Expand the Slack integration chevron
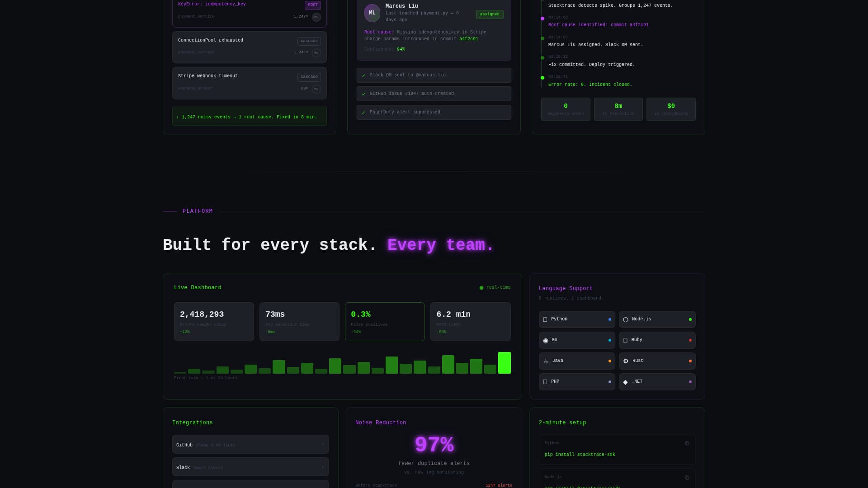The height and width of the screenshot is (488, 868). pos(322,467)
